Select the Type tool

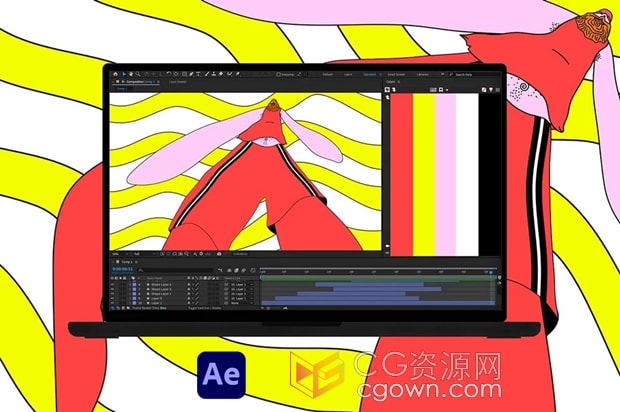(199, 74)
